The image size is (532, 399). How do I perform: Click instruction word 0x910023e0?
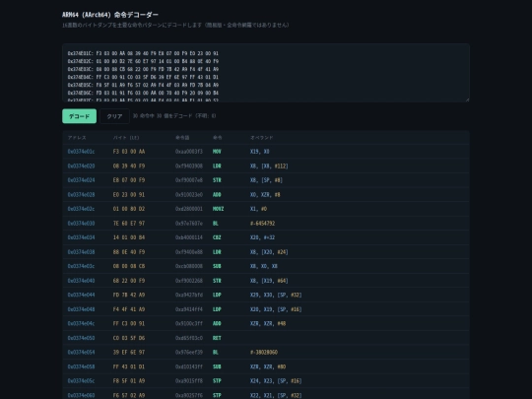click(189, 195)
